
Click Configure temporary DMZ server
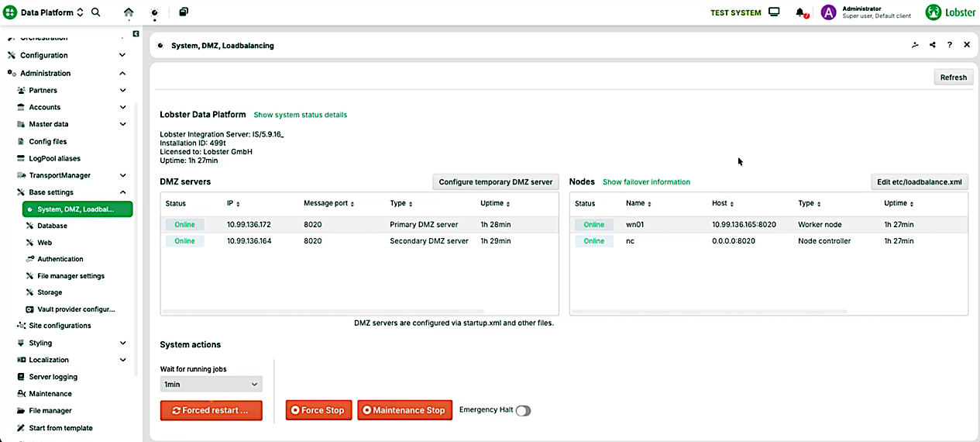496,182
